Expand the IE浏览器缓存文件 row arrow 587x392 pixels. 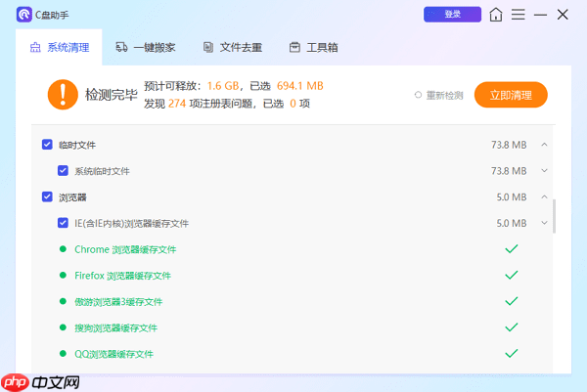click(x=544, y=223)
